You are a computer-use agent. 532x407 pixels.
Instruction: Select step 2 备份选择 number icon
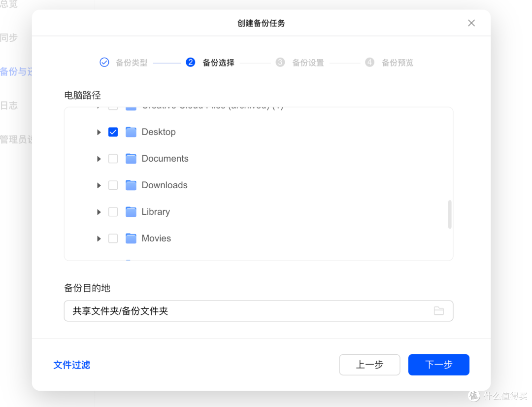point(190,63)
